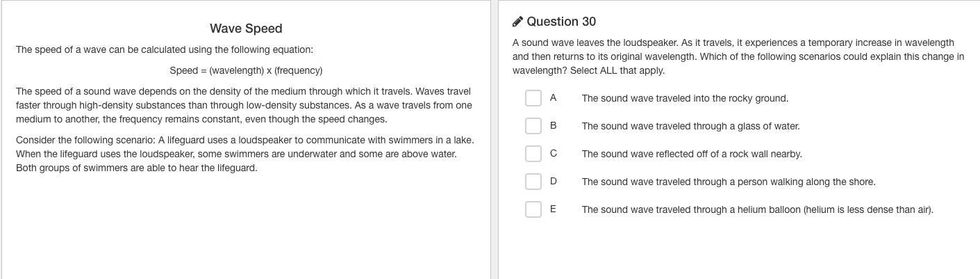
Task: Click answer text 'traveled through a glass of water'
Action: point(690,126)
